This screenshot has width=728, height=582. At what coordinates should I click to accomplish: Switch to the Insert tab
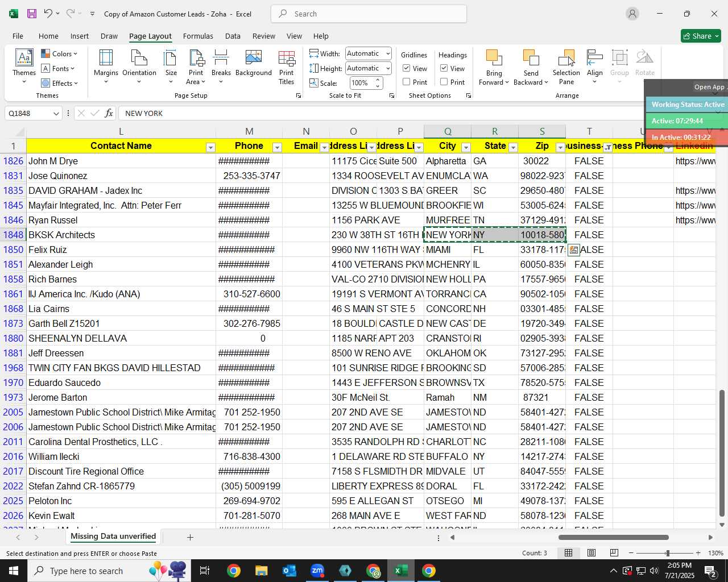pyautogui.click(x=80, y=36)
